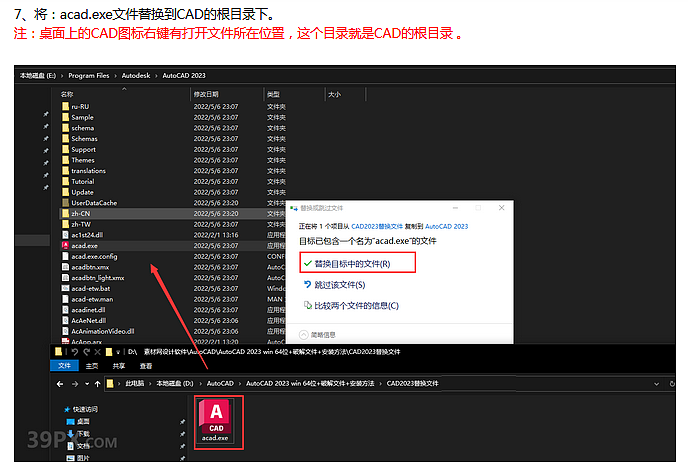Open address bar history dropdown chevron
Viewport: 688px width, 475px height.
pyautogui.click(x=656, y=384)
